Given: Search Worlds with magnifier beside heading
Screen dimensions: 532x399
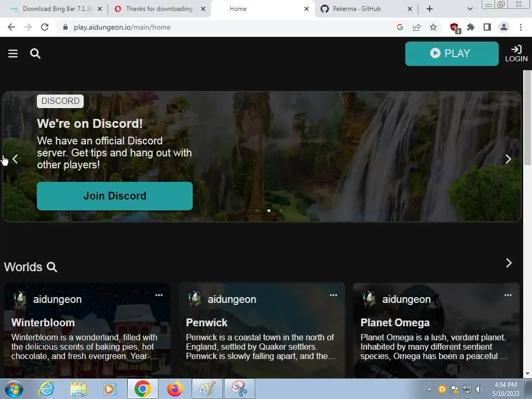Looking at the screenshot, I should pyautogui.click(x=52, y=267).
